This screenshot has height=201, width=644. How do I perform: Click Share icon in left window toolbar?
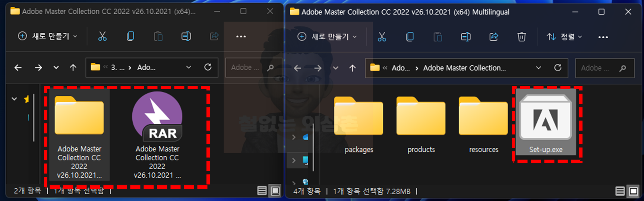point(214,36)
